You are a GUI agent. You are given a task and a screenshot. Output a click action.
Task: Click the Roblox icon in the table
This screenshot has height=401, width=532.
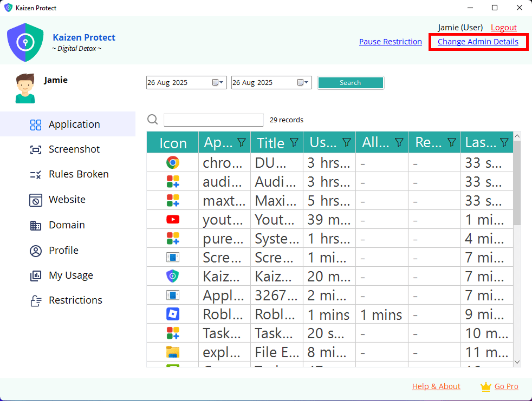[x=173, y=314]
